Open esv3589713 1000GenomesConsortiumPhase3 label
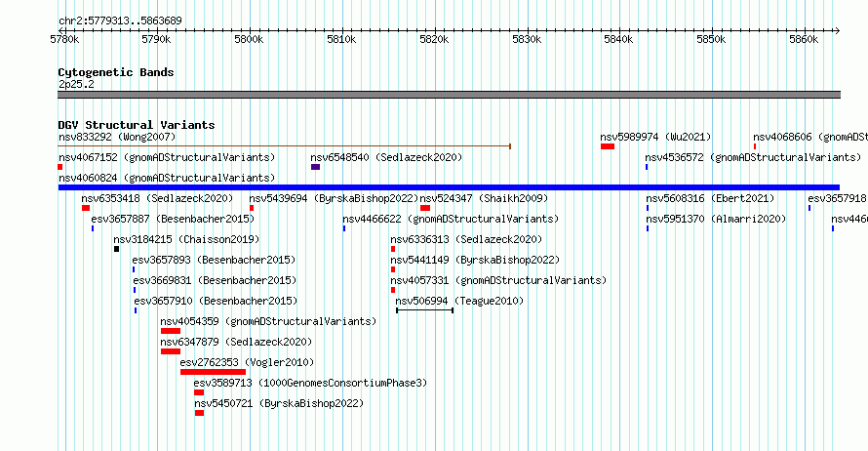Viewport: 868px width, 451px height. [310, 383]
